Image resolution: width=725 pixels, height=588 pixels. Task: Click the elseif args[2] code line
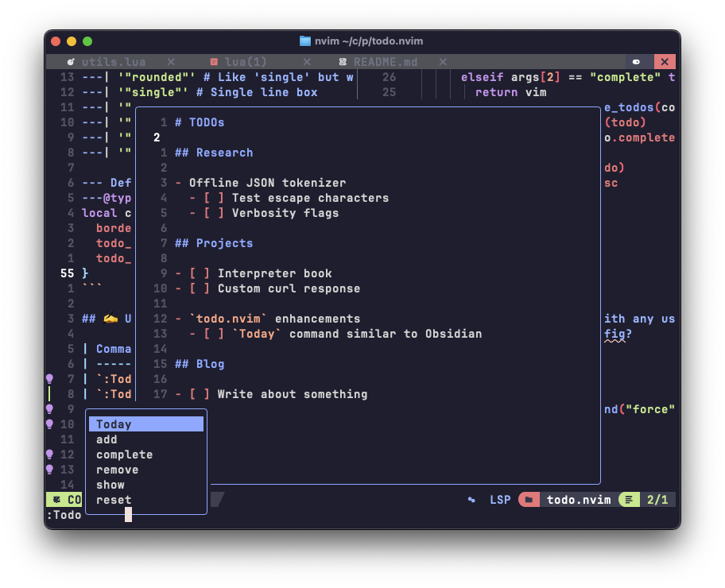[568, 77]
